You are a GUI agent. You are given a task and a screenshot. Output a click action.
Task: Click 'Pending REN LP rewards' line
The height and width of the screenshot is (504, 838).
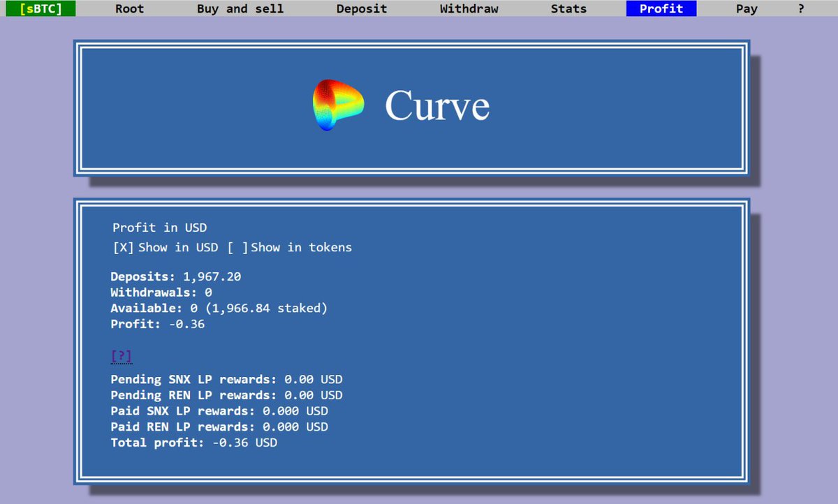coord(227,395)
